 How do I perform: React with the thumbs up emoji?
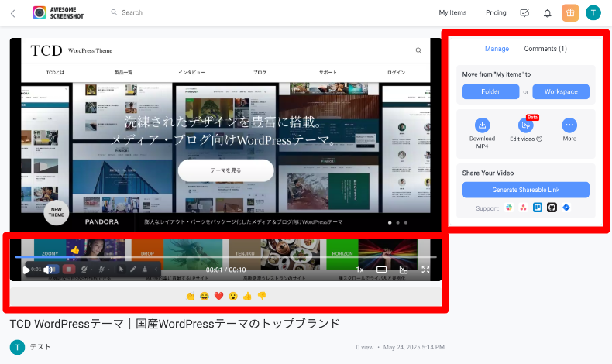click(x=247, y=297)
